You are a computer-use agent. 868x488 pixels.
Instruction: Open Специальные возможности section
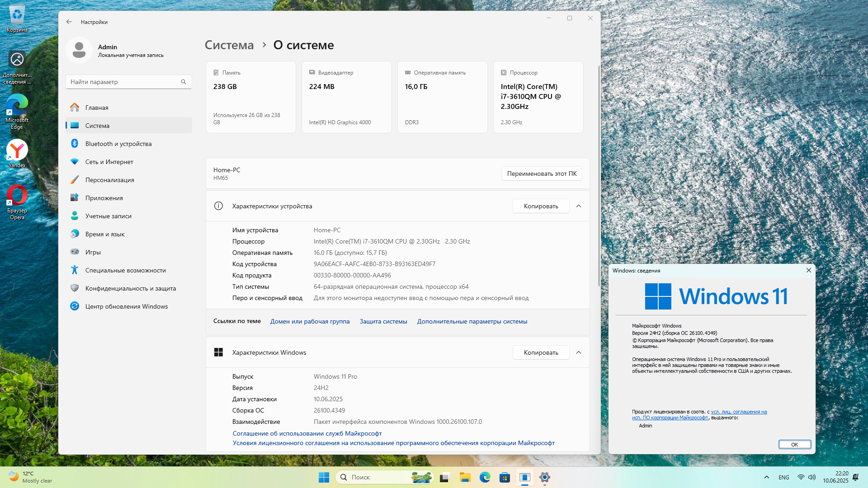(125, 270)
